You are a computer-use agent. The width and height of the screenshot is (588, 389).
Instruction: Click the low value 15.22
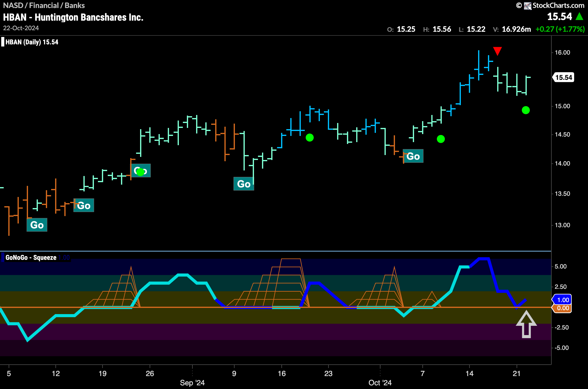(x=476, y=29)
